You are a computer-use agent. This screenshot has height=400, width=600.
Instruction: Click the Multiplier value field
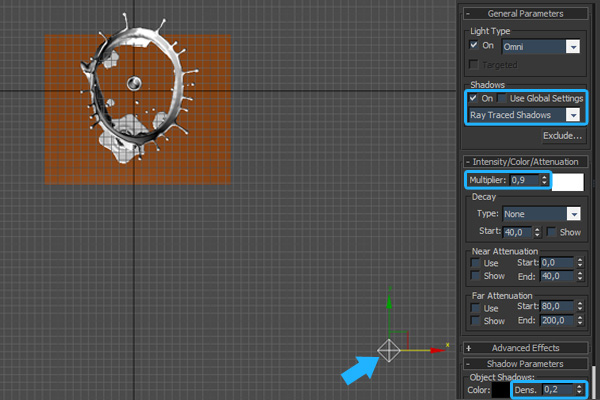523,180
